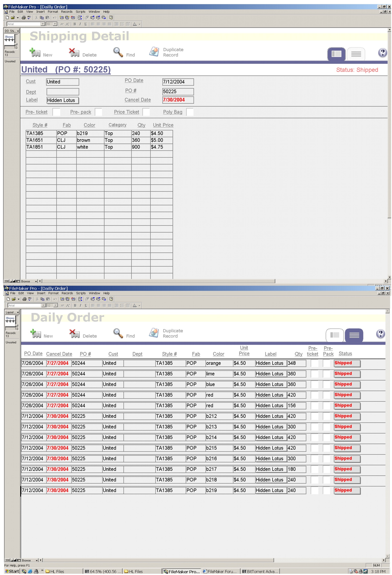
Task: Run spell check in Shipping Detail window toolbar
Action: tap(29, 18)
